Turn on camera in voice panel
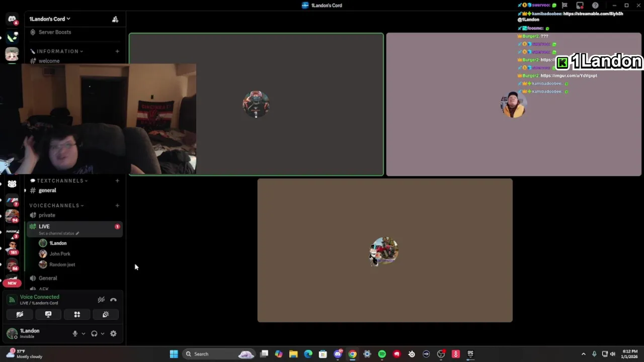 coord(20,314)
